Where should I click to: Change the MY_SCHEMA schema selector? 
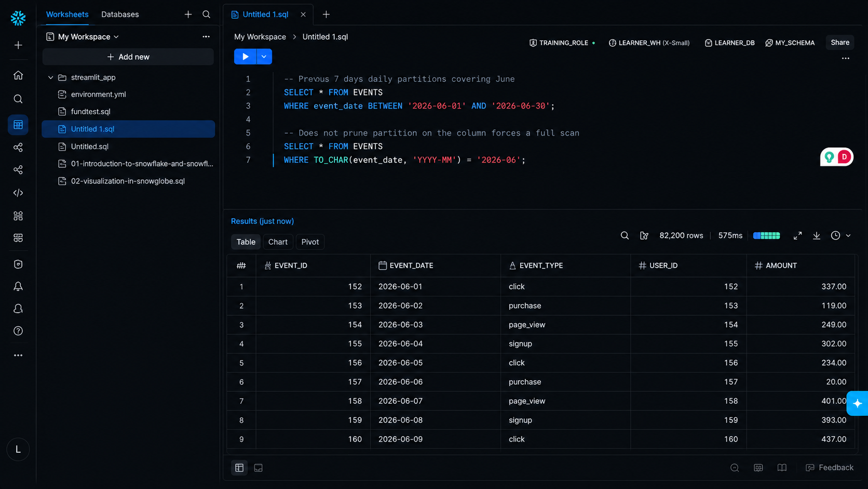point(790,43)
